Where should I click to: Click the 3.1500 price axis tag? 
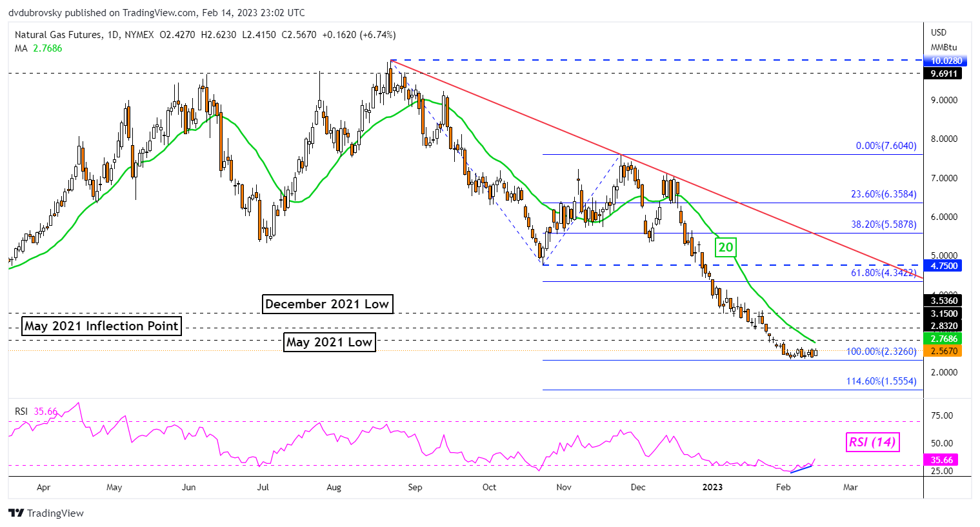point(943,313)
